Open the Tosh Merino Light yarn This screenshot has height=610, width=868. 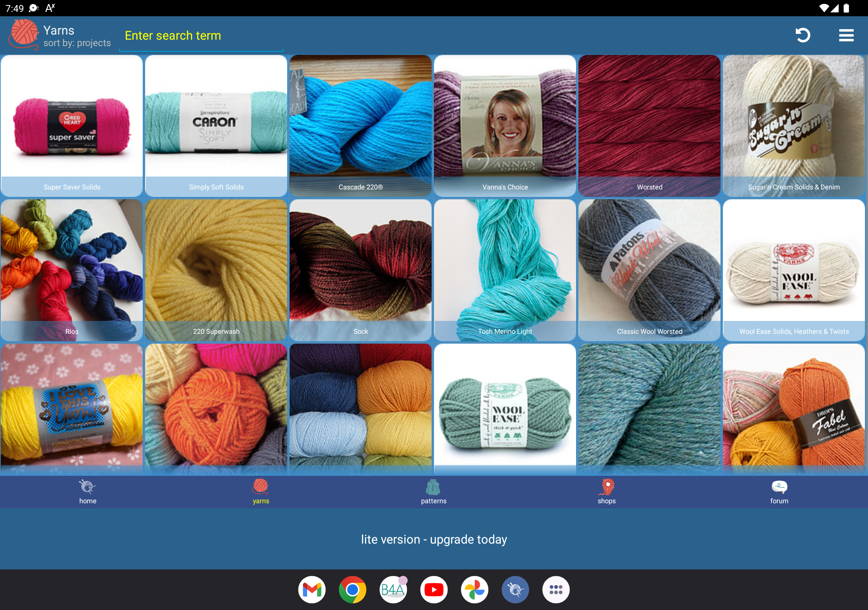pos(505,270)
